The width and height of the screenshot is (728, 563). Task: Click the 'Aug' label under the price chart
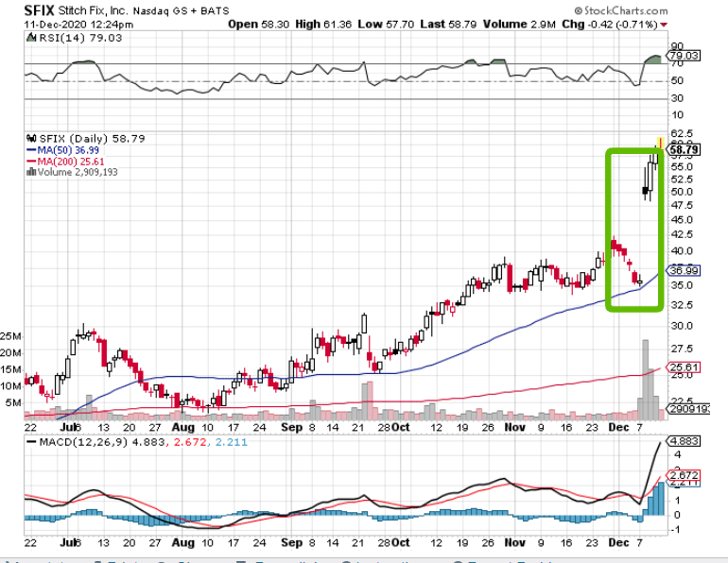[x=183, y=427]
